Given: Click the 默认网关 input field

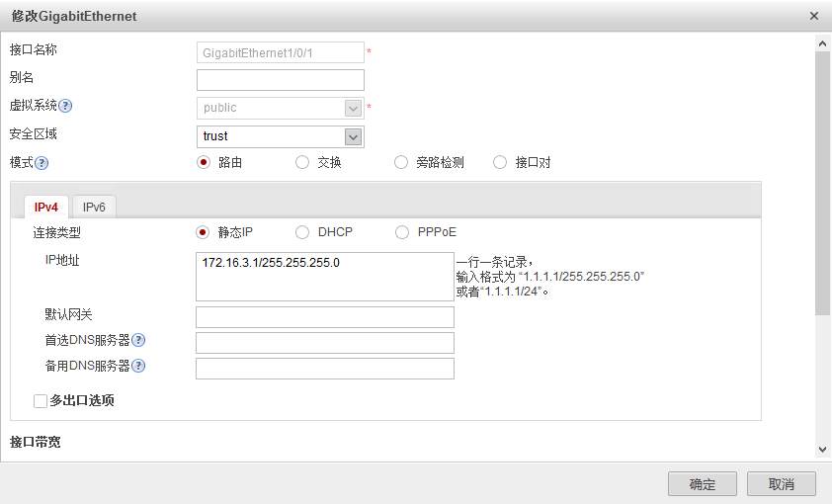Looking at the screenshot, I should pos(325,317).
